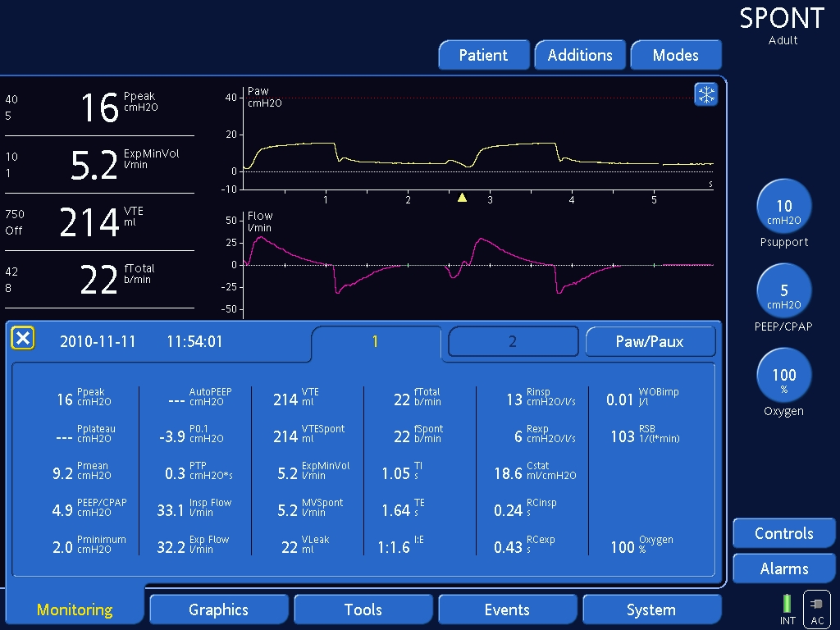This screenshot has height=630, width=840.
Task: Open the Alarms settings
Action: pos(783,568)
